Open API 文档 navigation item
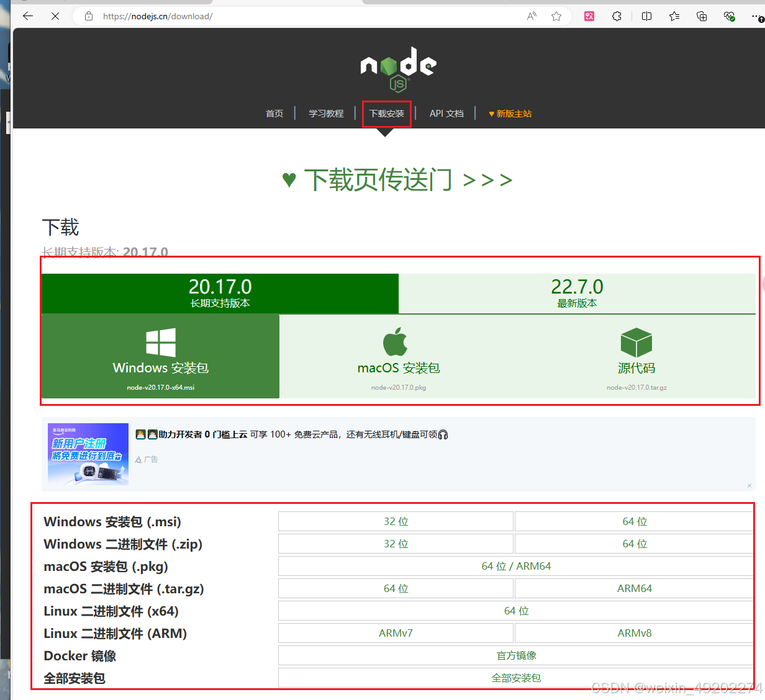Viewport: 765px width, 700px height. point(446,114)
